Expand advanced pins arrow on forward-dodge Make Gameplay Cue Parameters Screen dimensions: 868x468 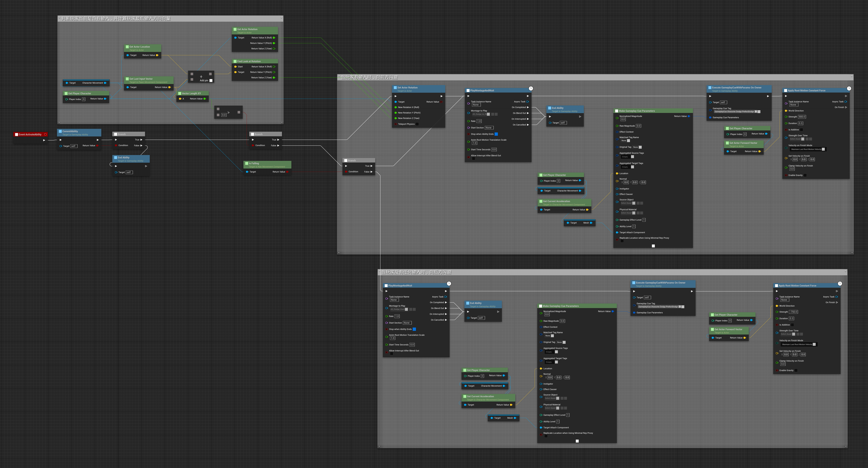click(653, 246)
